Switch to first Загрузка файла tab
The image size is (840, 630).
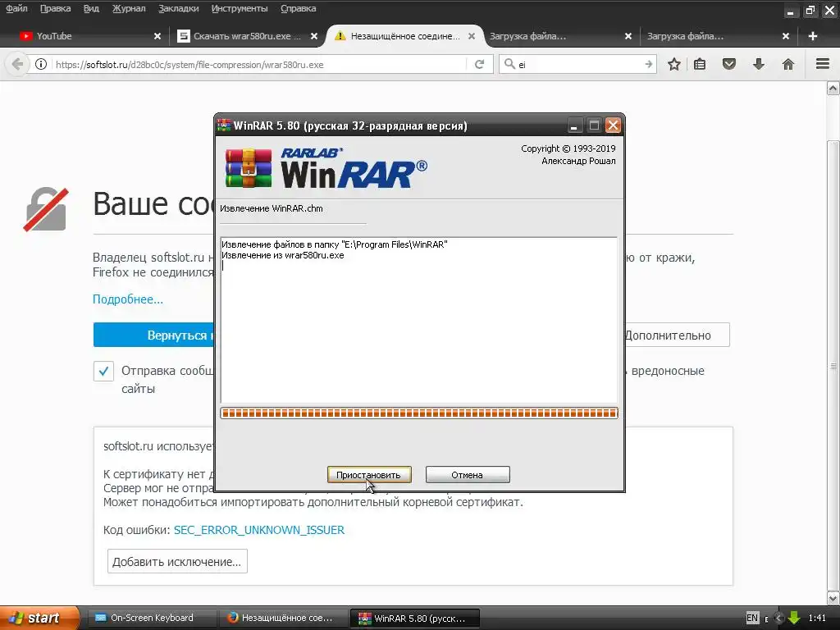[559, 36]
